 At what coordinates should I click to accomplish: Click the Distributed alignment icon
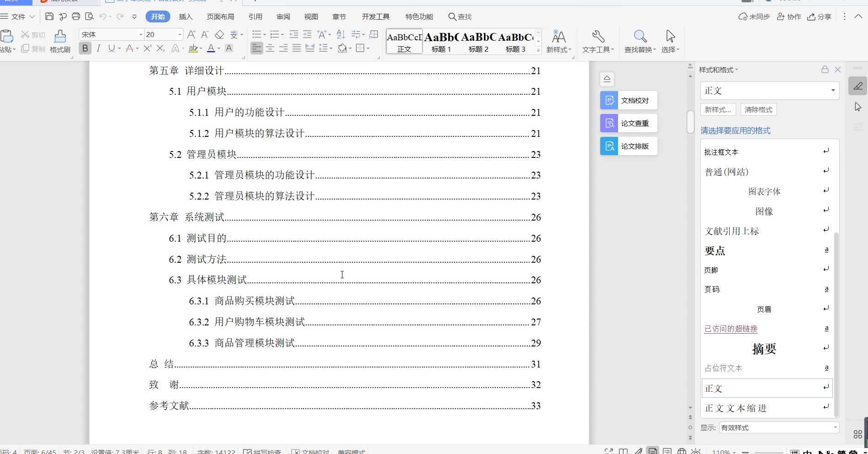310,48
